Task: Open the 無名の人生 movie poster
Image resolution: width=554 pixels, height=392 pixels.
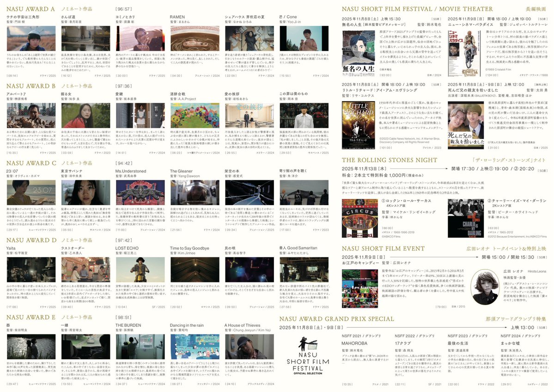Action: [358, 53]
